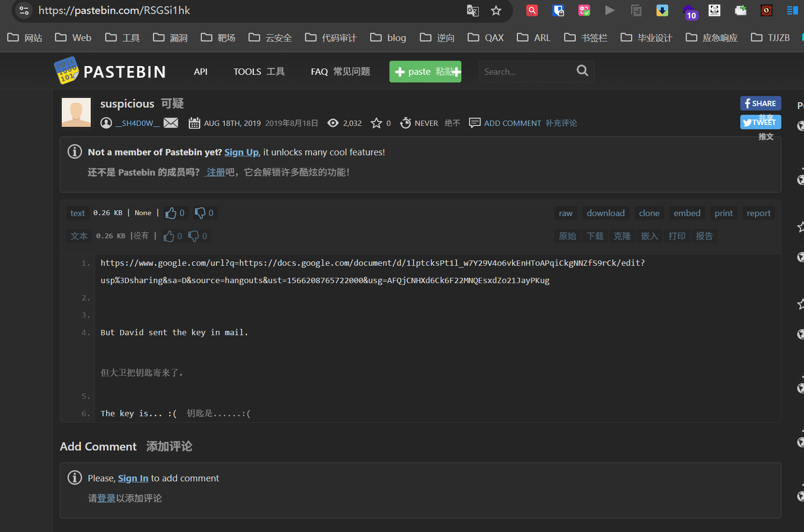Click the thumbs up like icon

pyautogui.click(x=171, y=213)
